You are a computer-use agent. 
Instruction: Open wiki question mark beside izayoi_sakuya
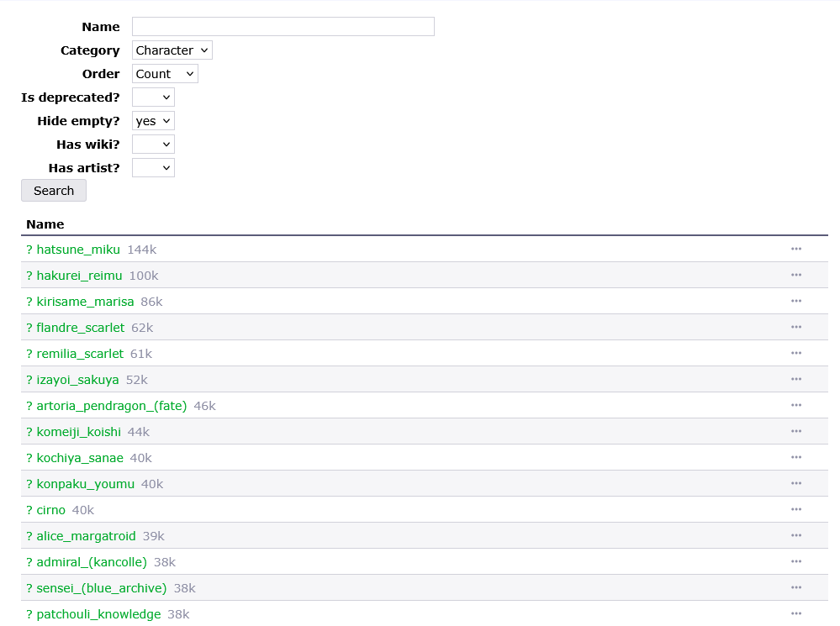point(29,380)
